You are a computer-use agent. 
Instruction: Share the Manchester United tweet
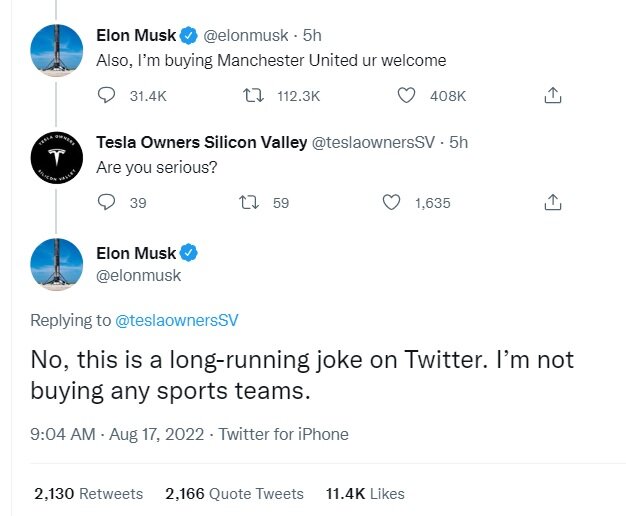[552, 96]
